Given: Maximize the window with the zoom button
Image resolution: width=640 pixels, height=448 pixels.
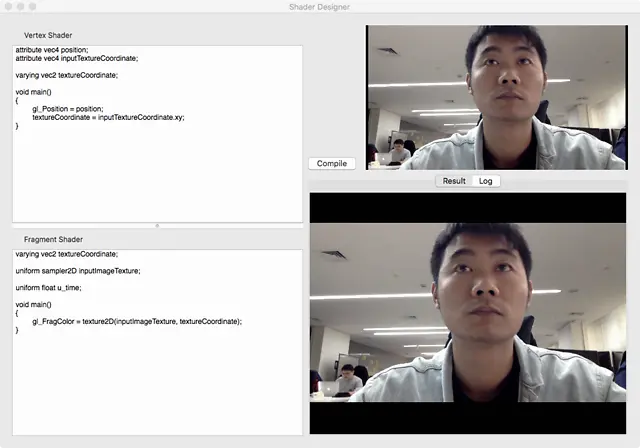Looking at the screenshot, I should pos(33,6).
